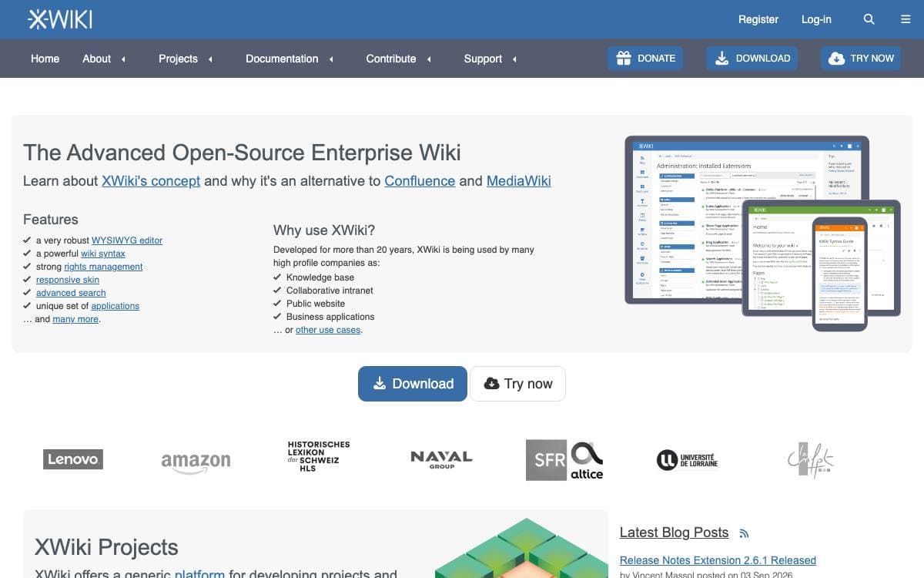The height and width of the screenshot is (578, 924).
Task: Click the DONATE button with gift icon
Action: [x=645, y=59]
